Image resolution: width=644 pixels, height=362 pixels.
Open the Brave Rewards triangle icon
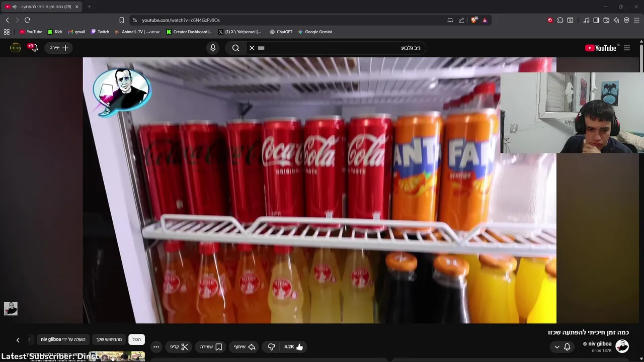click(485, 20)
